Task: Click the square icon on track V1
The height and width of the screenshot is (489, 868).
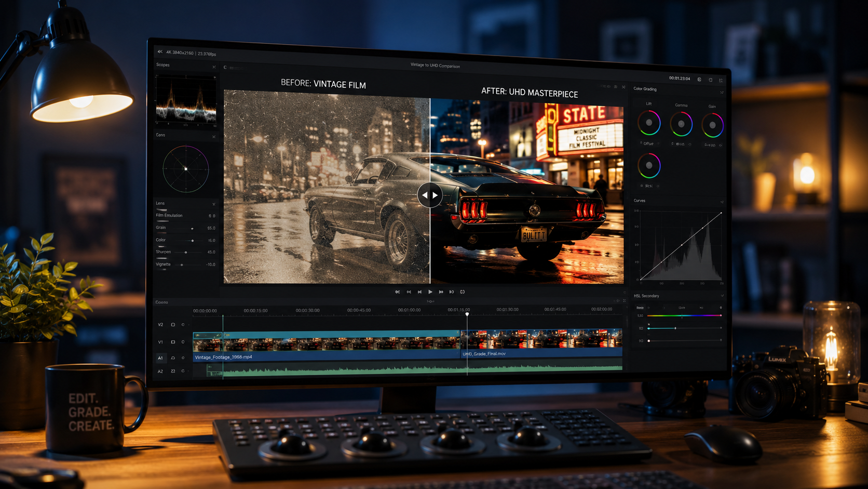Action: tap(173, 342)
